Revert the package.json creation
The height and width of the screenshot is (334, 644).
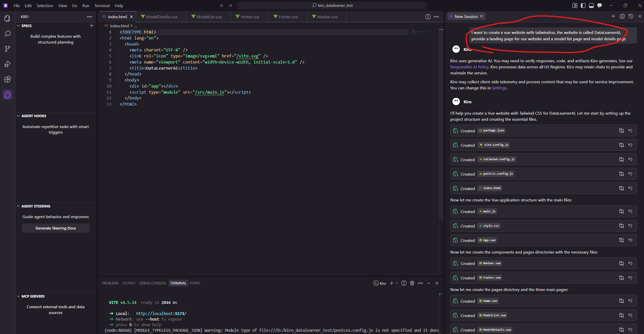(x=630, y=131)
